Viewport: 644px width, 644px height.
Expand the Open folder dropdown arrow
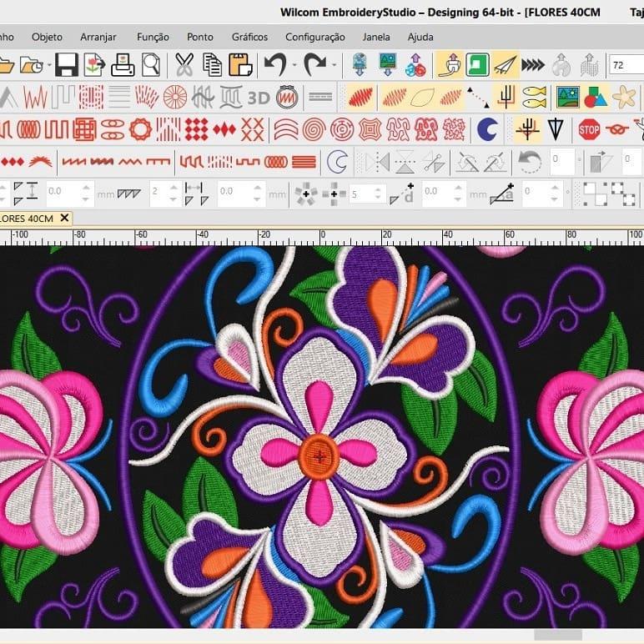tap(49, 65)
